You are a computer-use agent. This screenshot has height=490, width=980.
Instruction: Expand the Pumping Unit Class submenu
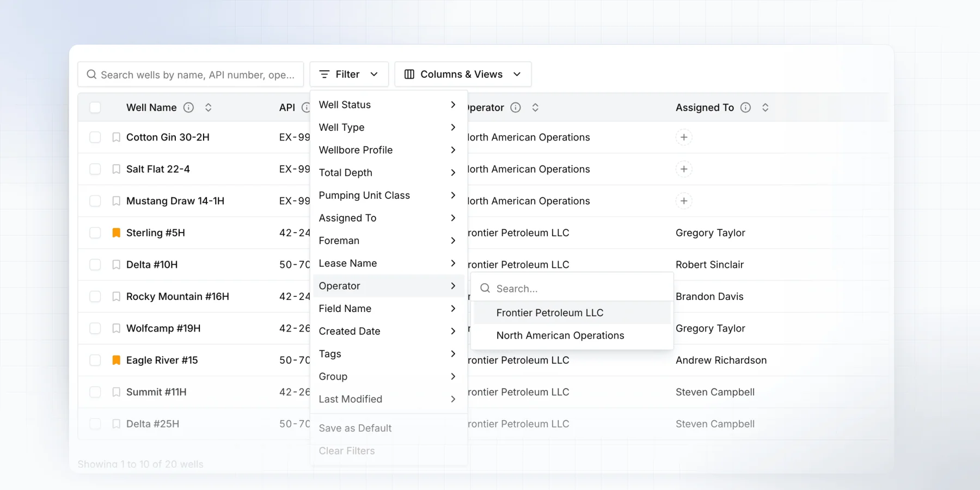[x=388, y=195]
